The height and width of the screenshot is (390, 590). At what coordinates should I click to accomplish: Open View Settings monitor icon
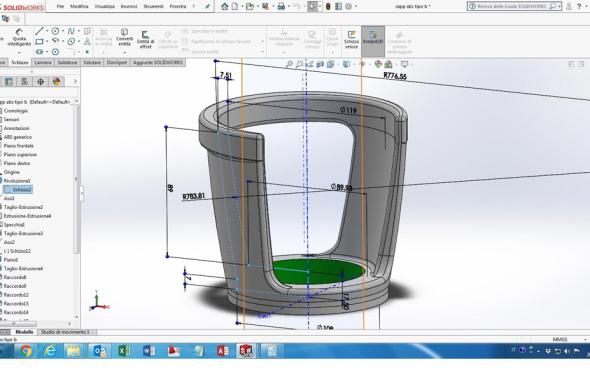pyautogui.click(x=404, y=64)
